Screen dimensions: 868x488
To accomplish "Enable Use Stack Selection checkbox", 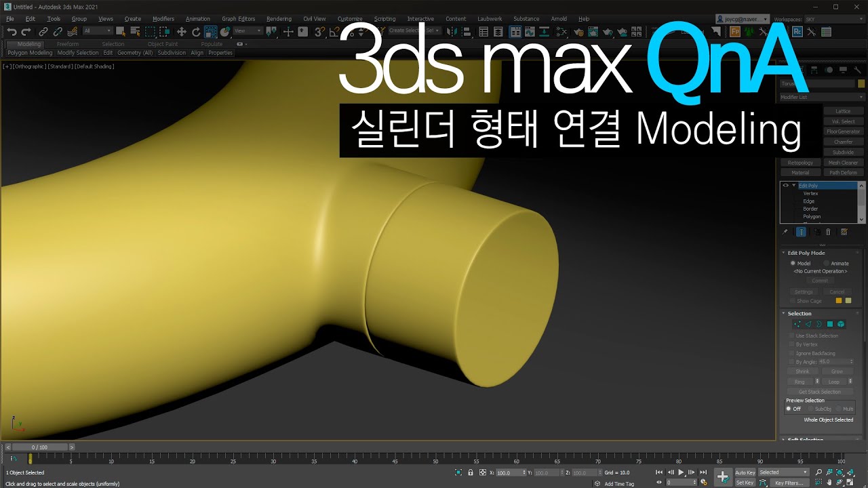I will (x=792, y=335).
